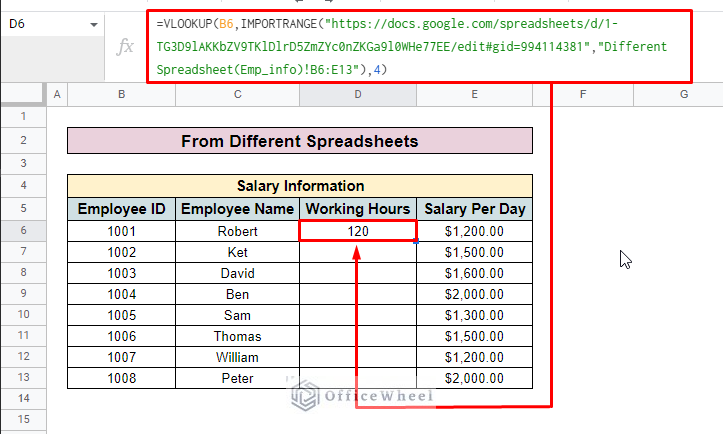Click 'Salary Information' merged header cell
Screen dimensions: 723x434
pos(300,186)
